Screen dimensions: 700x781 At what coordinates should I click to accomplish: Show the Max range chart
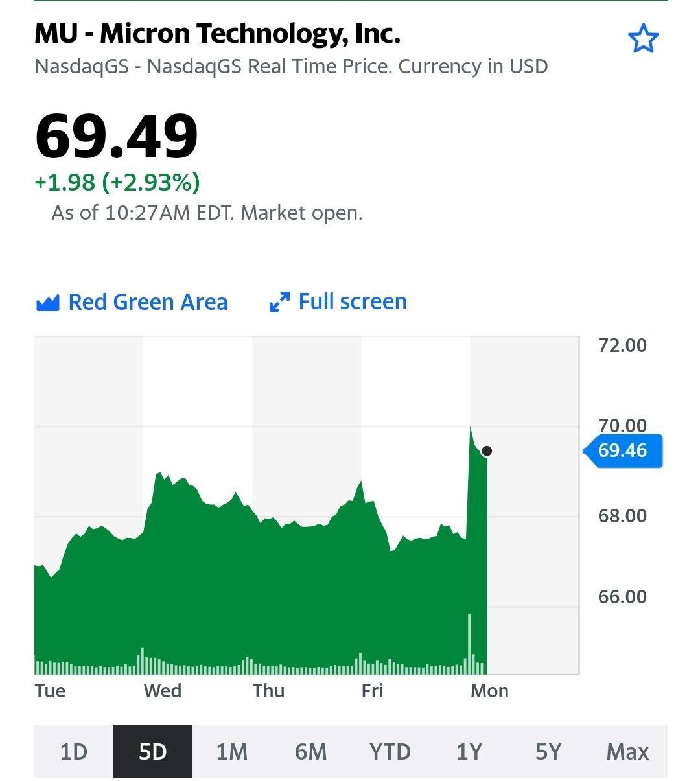click(627, 752)
